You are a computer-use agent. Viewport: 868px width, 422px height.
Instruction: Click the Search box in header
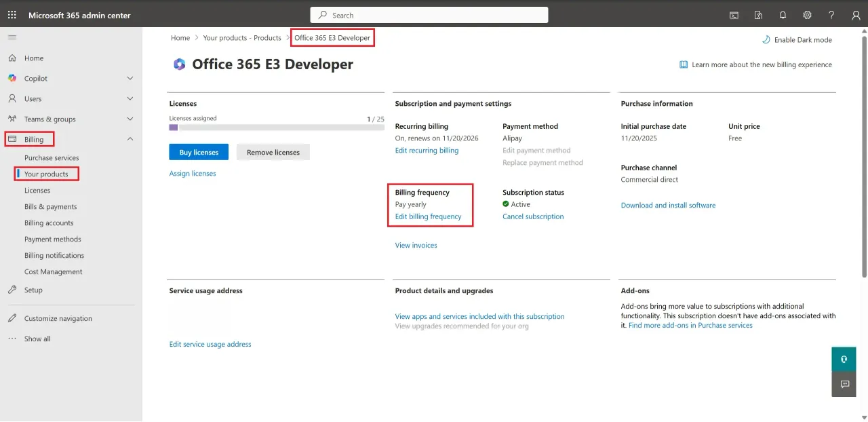tap(429, 15)
